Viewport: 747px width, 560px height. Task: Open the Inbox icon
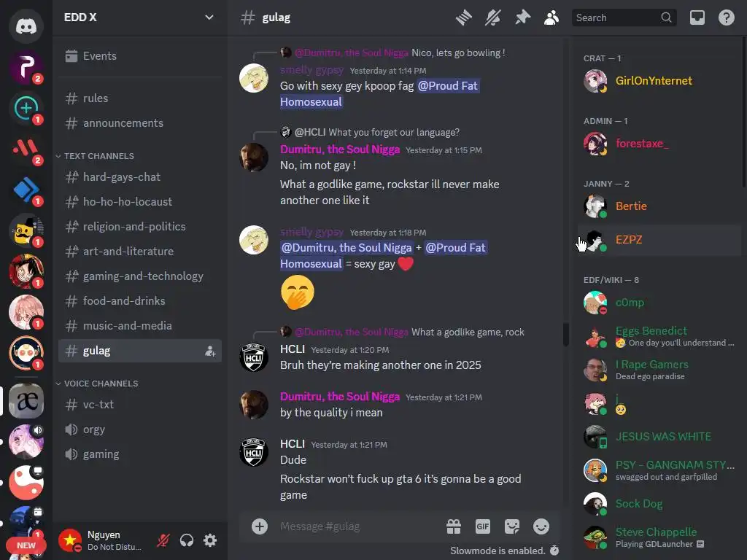(x=697, y=17)
